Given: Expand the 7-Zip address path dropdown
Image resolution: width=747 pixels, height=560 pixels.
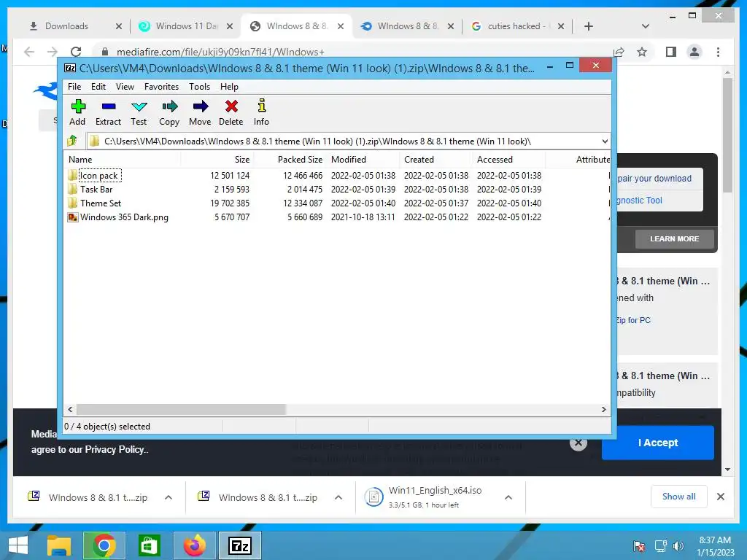Looking at the screenshot, I should [605, 141].
